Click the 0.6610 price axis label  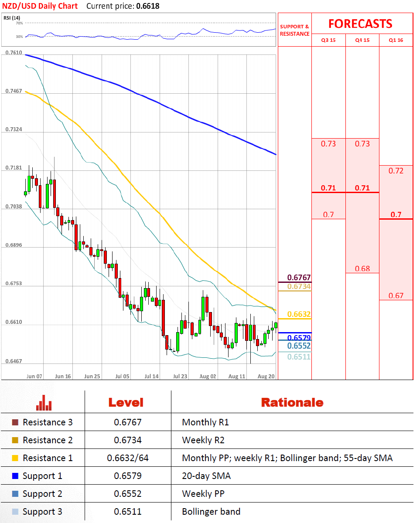[14, 322]
